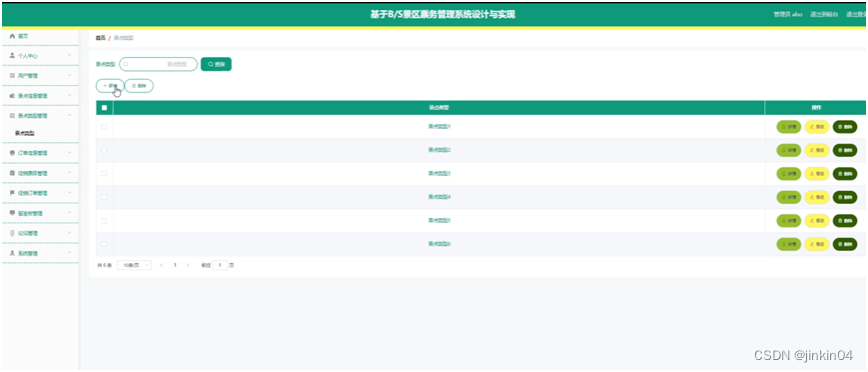Click 退出登录 in the top bar
Screen dimensions: 868x372
856,15
